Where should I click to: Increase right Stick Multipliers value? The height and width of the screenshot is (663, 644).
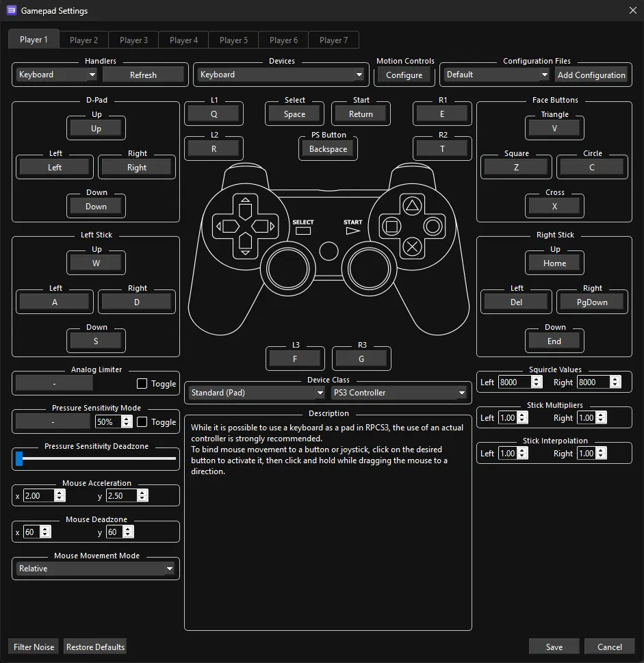(602, 415)
